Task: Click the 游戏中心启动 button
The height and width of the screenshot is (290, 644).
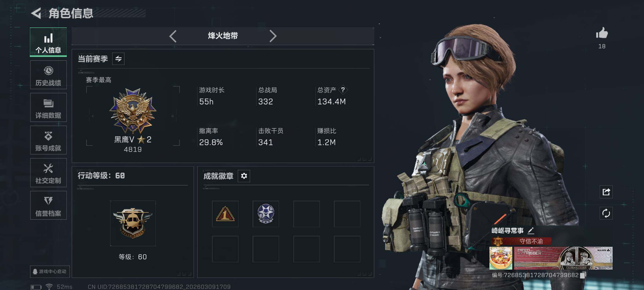Action: [x=50, y=271]
